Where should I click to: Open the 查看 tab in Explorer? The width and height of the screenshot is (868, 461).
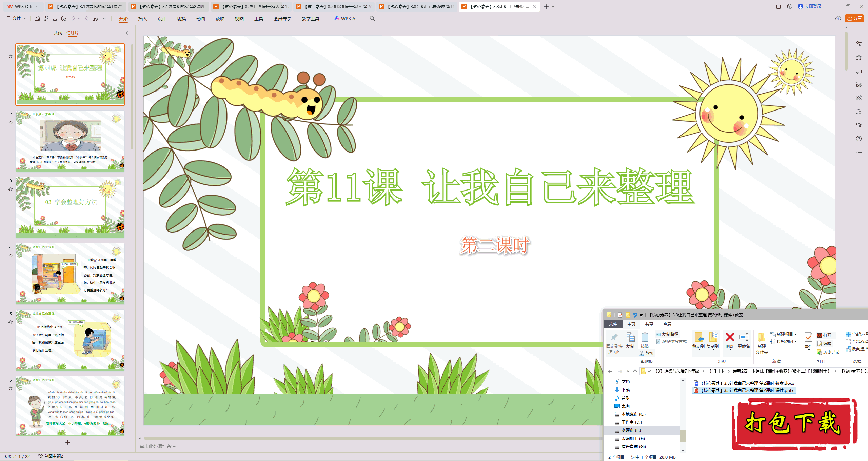point(667,324)
